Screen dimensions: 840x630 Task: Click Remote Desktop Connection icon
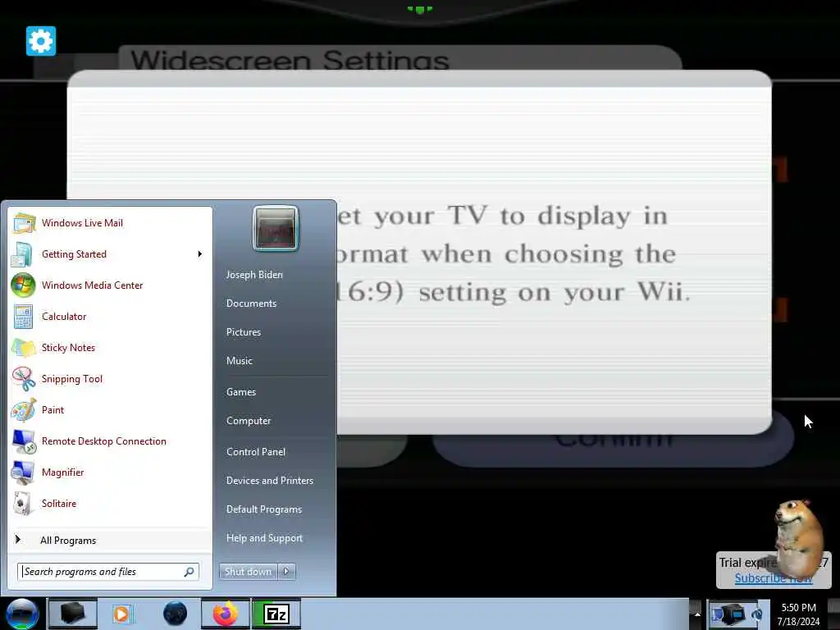[24, 441]
